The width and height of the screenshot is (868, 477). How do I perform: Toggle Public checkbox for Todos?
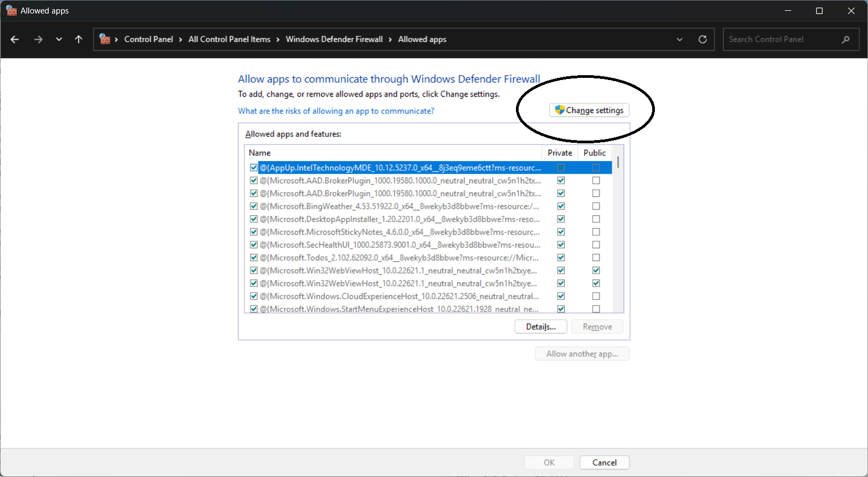(x=596, y=257)
